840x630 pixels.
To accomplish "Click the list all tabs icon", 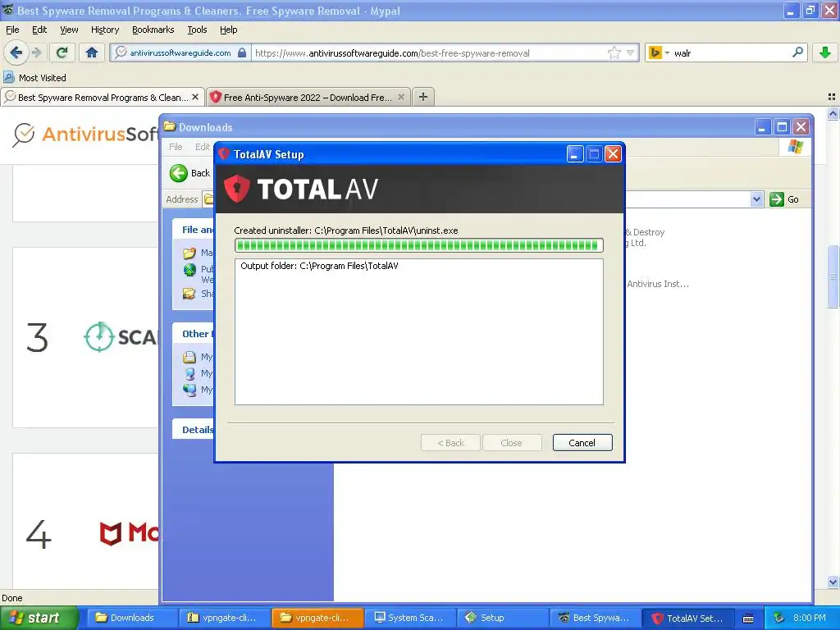I will [832, 97].
